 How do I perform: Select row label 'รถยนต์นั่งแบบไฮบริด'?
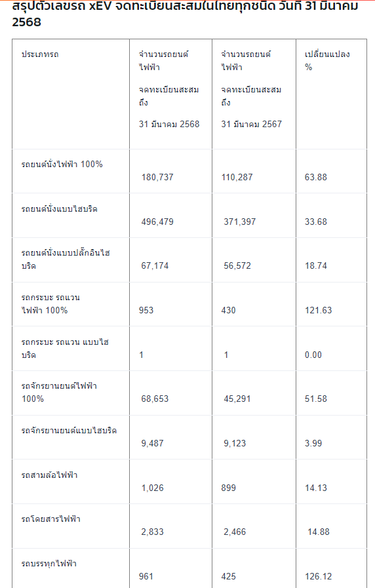59,209
